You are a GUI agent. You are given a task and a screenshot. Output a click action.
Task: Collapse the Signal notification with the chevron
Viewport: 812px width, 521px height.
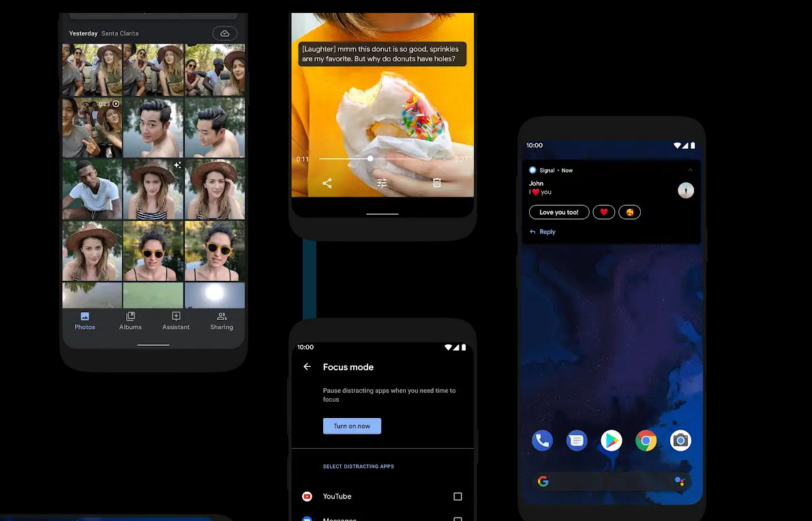[691, 170]
